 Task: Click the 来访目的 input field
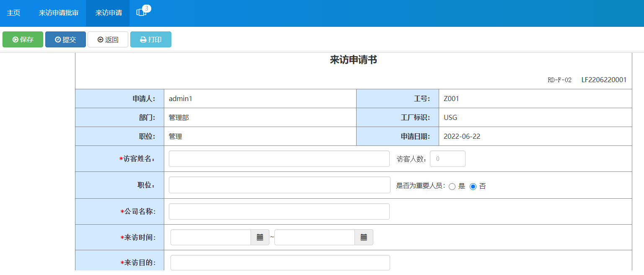click(280, 262)
